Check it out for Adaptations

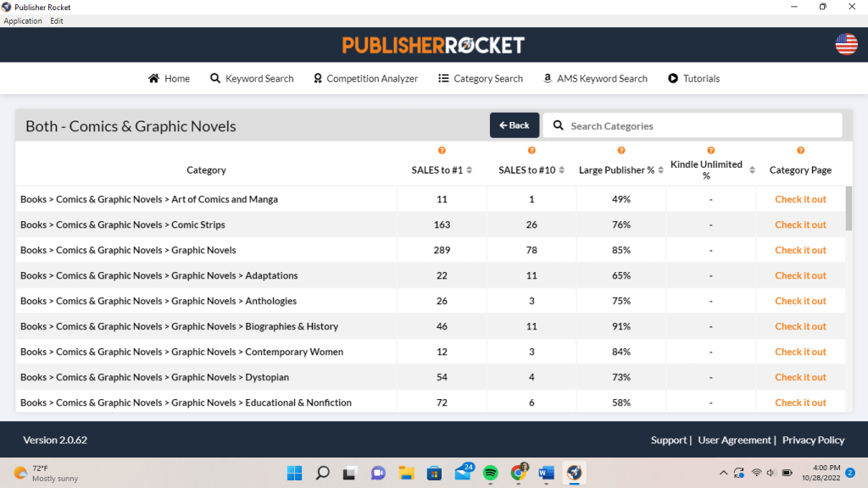coord(800,275)
